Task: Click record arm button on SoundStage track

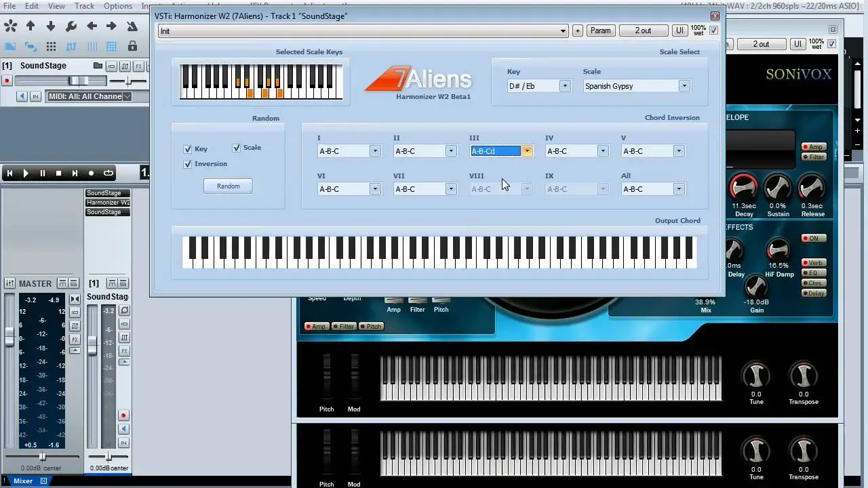Action: (7, 81)
